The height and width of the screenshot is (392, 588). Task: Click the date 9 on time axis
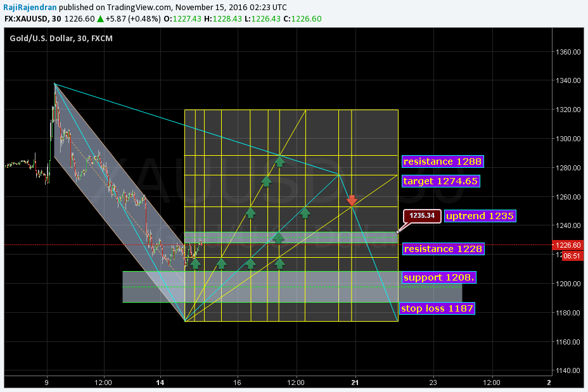[x=46, y=383]
